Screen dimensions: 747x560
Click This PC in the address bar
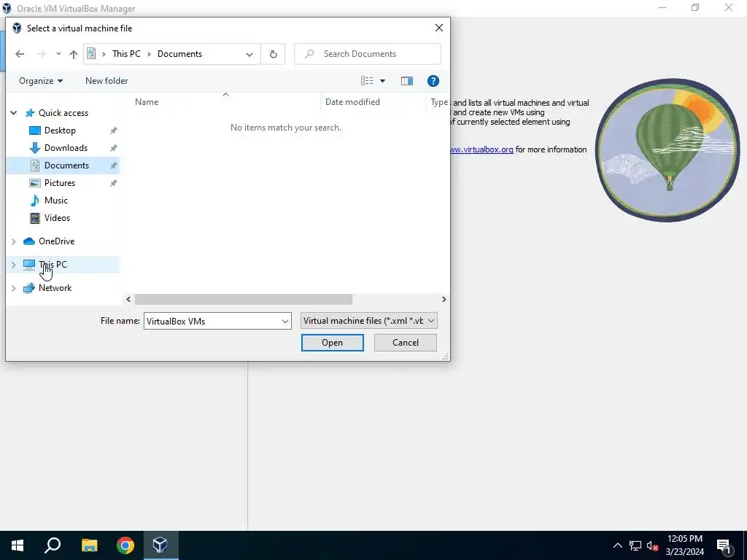coord(126,54)
